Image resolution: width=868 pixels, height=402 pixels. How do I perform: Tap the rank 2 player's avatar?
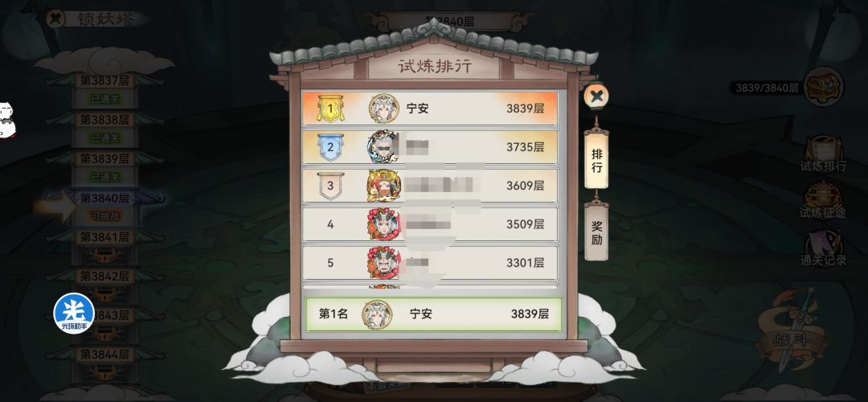coord(382,147)
